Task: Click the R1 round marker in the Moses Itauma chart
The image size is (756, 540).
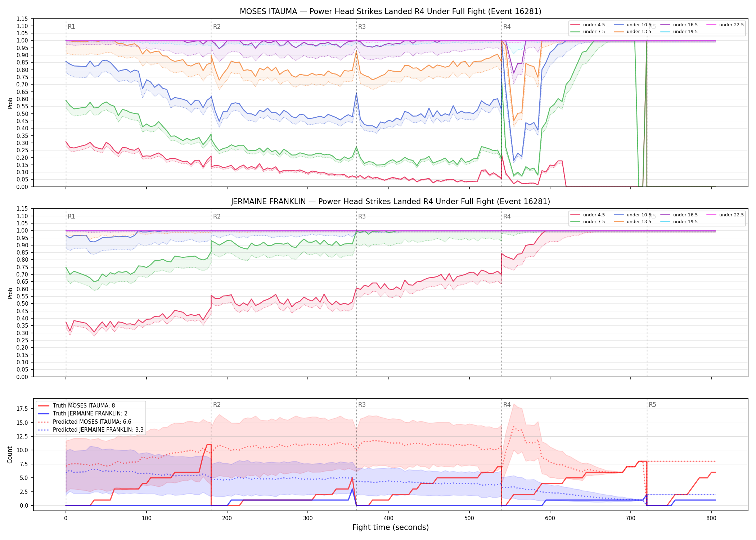Action: (71, 27)
